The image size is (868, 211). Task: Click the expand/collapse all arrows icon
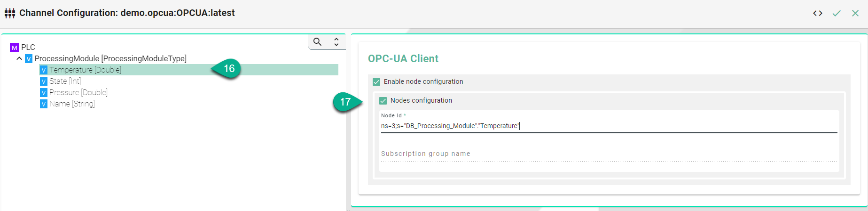pyautogui.click(x=336, y=42)
